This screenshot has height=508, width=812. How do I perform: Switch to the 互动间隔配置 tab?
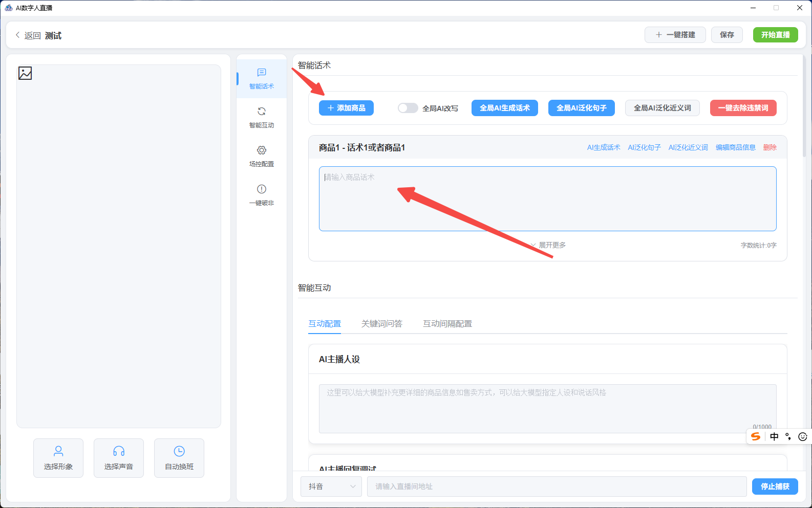coord(447,324)
